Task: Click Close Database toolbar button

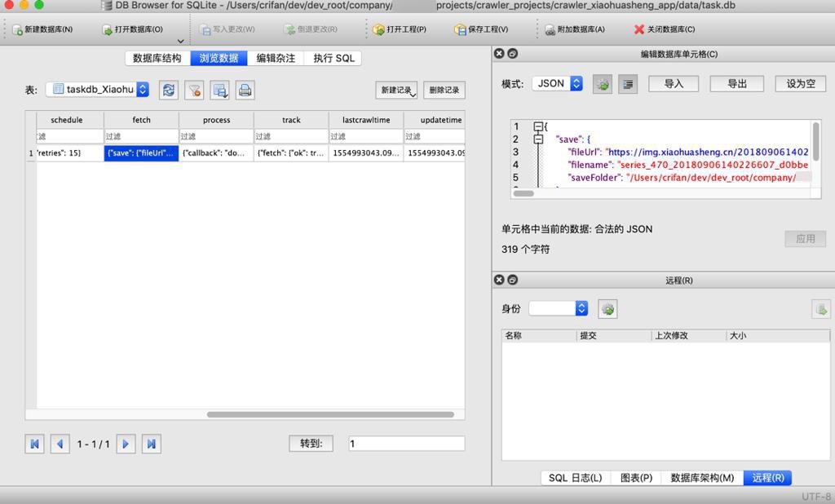Action: click(664, 29)
